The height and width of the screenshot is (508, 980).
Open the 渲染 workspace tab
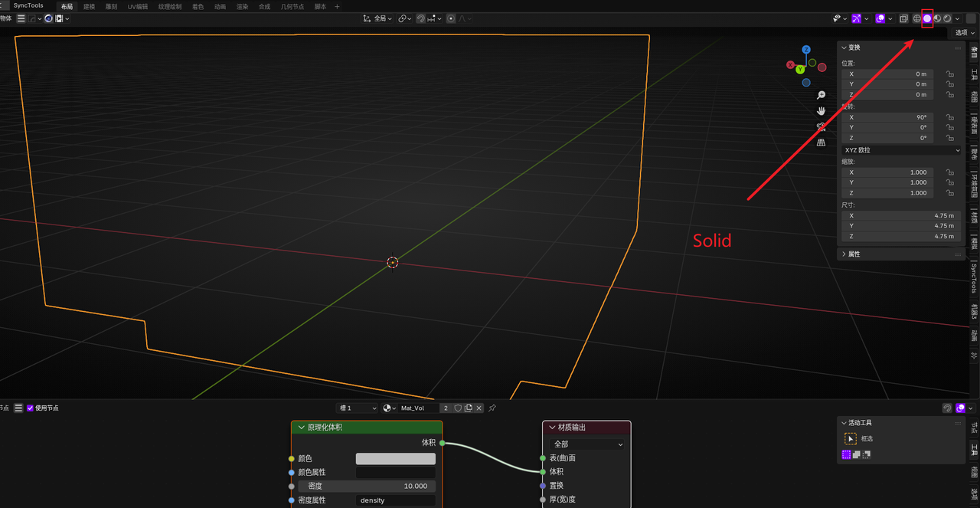coord(243,6)
